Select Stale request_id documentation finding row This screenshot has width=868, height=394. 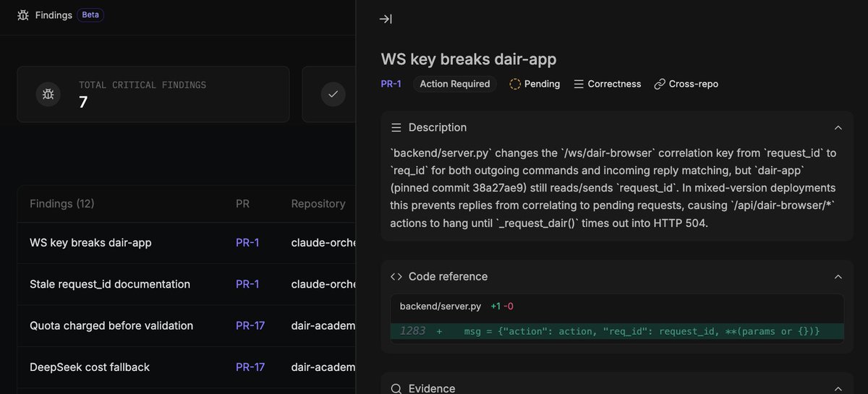click(x=187, y=284)
